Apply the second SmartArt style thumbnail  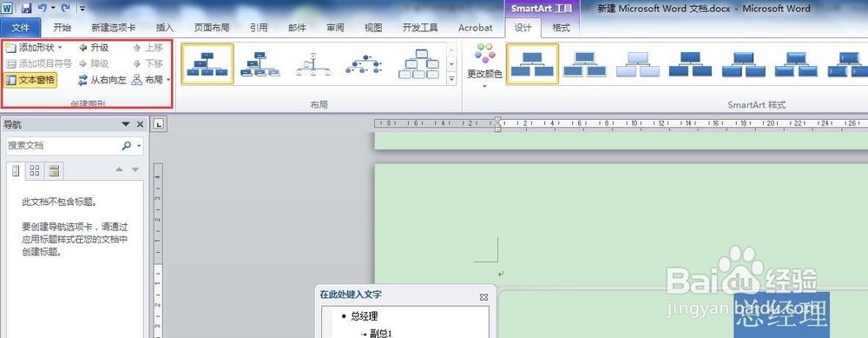click(x=584, y=63)
